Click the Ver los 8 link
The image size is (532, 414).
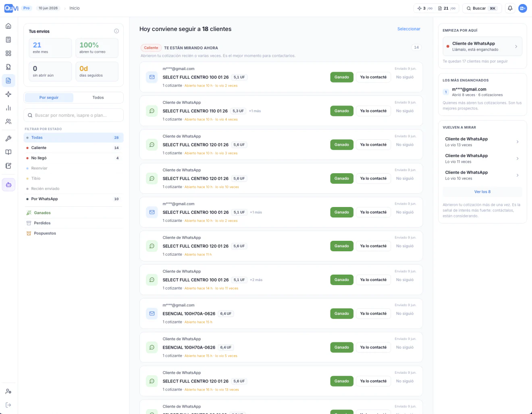coord(482,192)
